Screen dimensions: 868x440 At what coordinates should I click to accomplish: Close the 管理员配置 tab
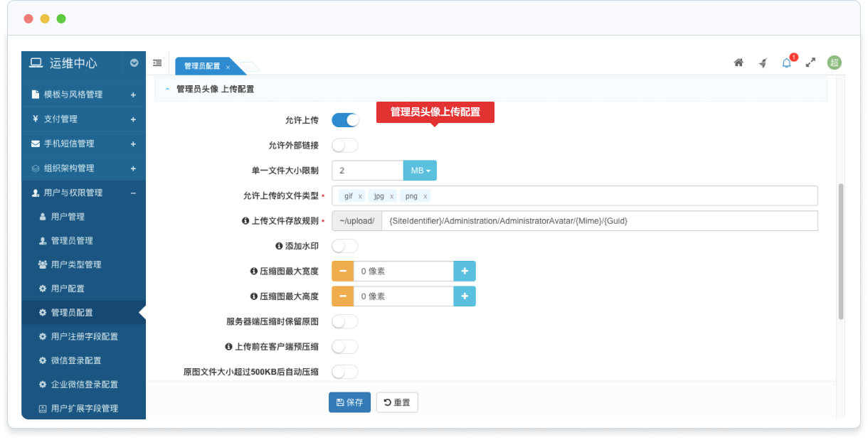pos(228,67)
